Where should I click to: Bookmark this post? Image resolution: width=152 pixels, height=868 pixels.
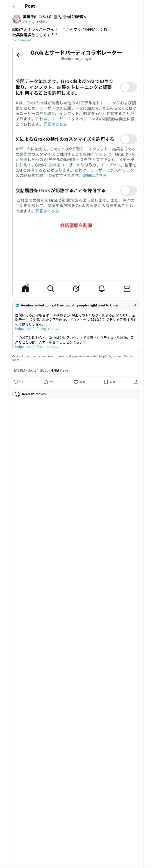[106, 382]
